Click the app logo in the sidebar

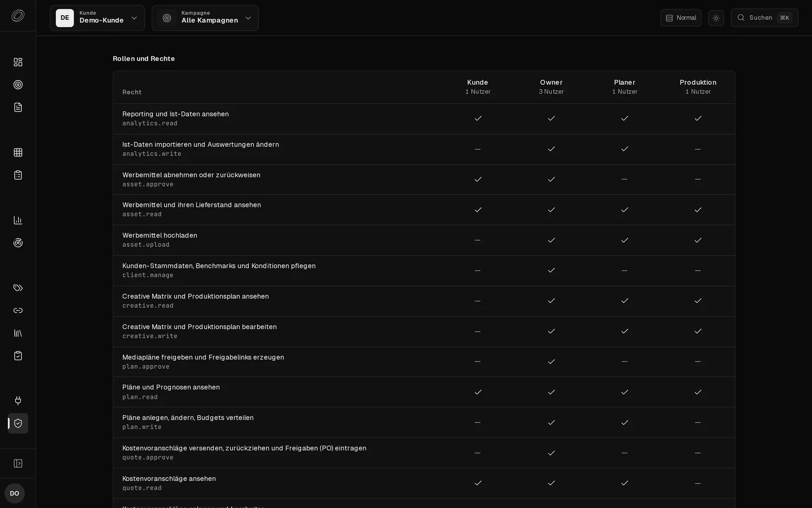click(18, 16)
